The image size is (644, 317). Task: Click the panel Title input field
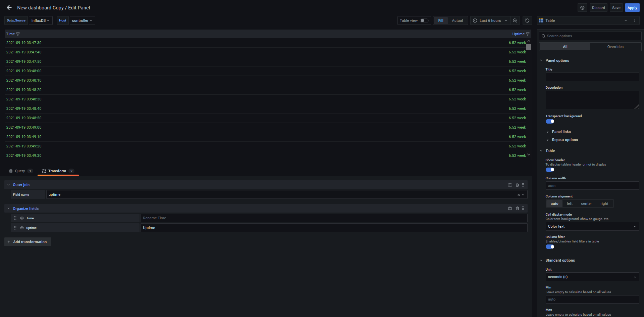pos(592,77)
